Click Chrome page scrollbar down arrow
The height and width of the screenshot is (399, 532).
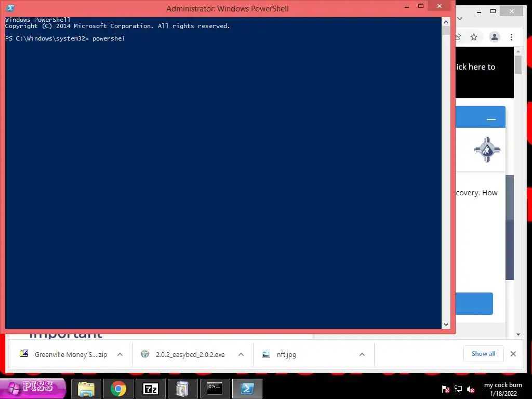click(518, 335)
